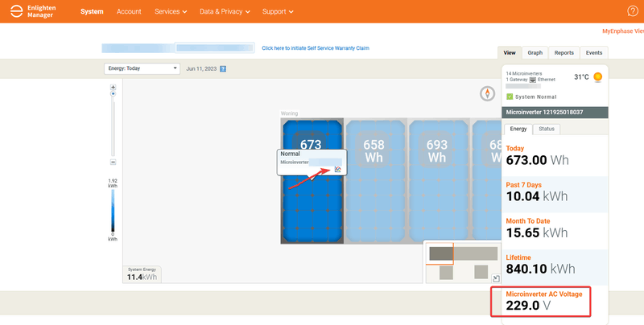Viewport: 644px width, 325px height.
Task: Click the Self Service Warranty Claim link
Action: [316, 48]
